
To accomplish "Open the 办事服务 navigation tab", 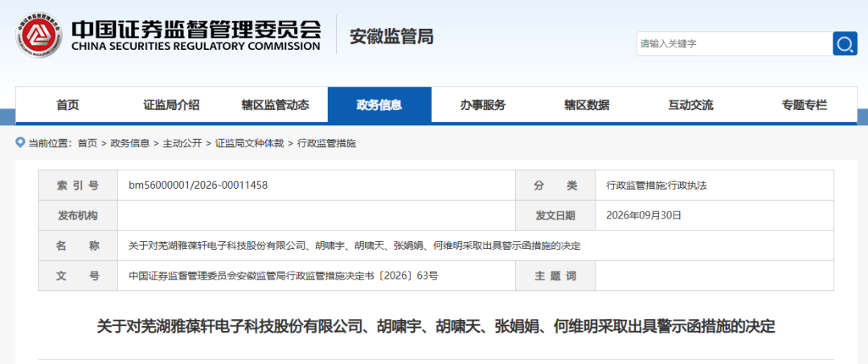I will 483,104.
